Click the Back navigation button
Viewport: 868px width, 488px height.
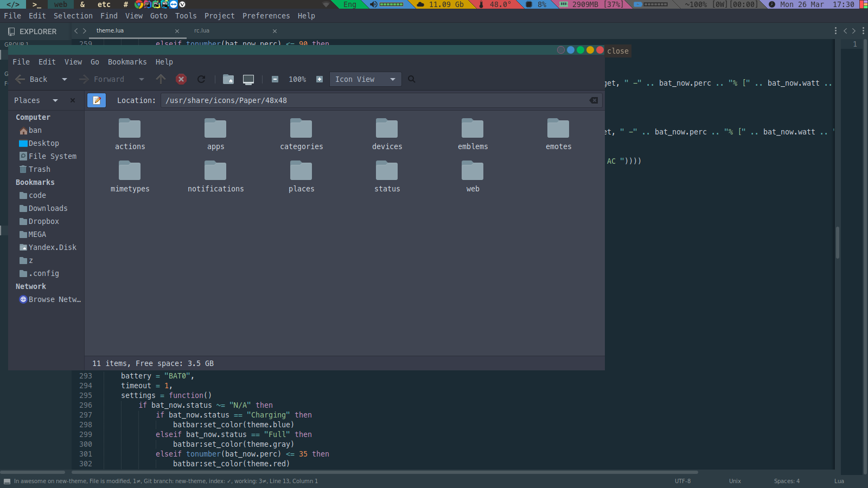pos(31,79)
